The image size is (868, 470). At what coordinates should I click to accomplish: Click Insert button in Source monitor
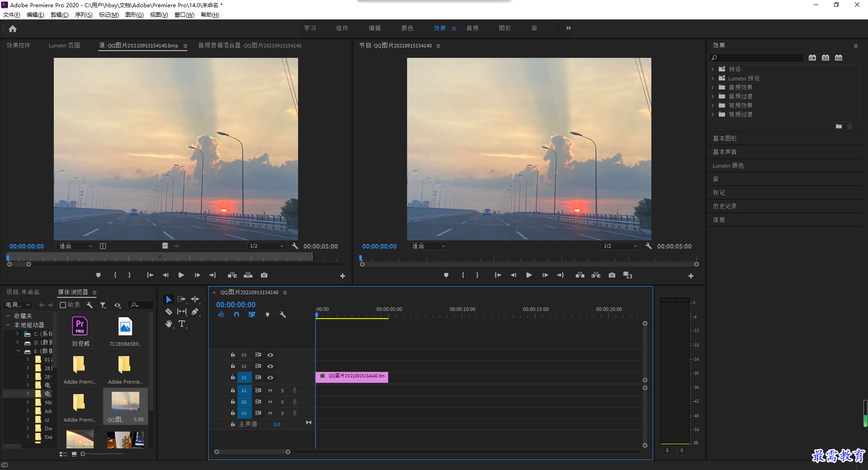[232, 275]
